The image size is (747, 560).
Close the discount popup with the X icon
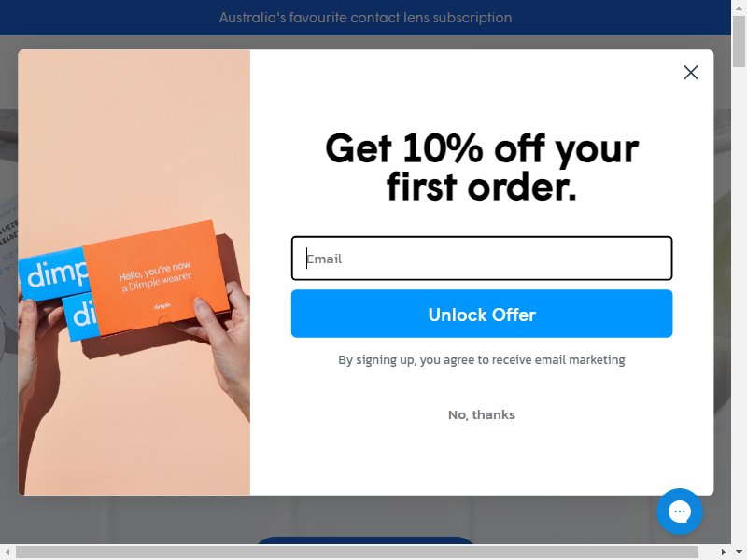690,73
